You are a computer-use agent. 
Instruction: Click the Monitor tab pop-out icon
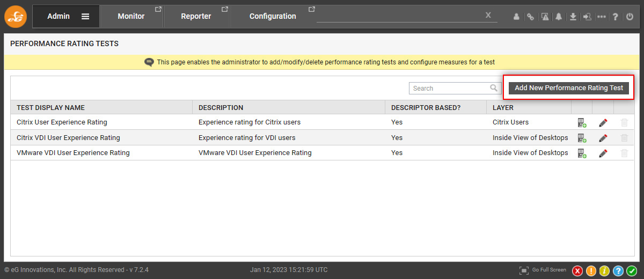click(158, 9)
